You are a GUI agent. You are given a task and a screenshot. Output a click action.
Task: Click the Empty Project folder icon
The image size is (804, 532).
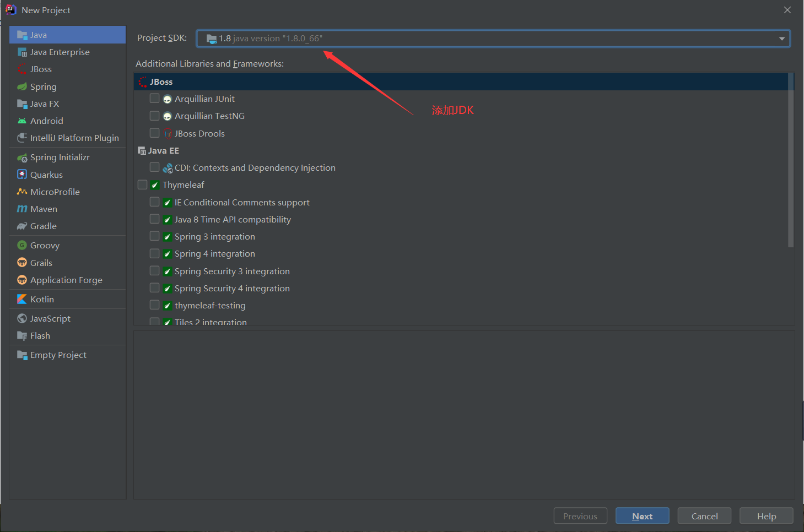[x=22, y=355]
